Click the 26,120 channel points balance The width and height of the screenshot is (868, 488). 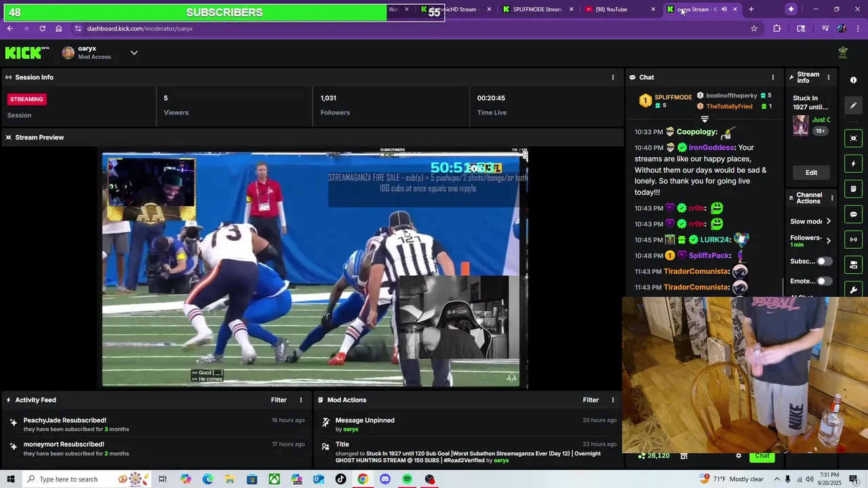tap(654, 455)
